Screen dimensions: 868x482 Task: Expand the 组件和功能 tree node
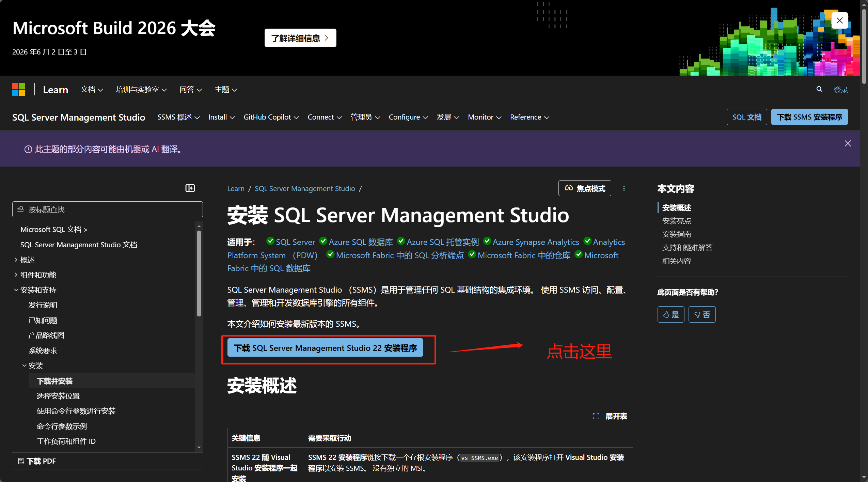pyautogui.click(x=16, y=275)
